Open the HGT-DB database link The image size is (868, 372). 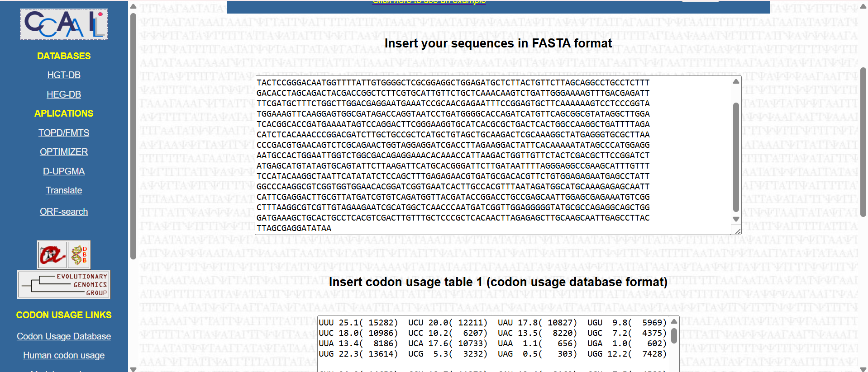click(x=64, y=75)
